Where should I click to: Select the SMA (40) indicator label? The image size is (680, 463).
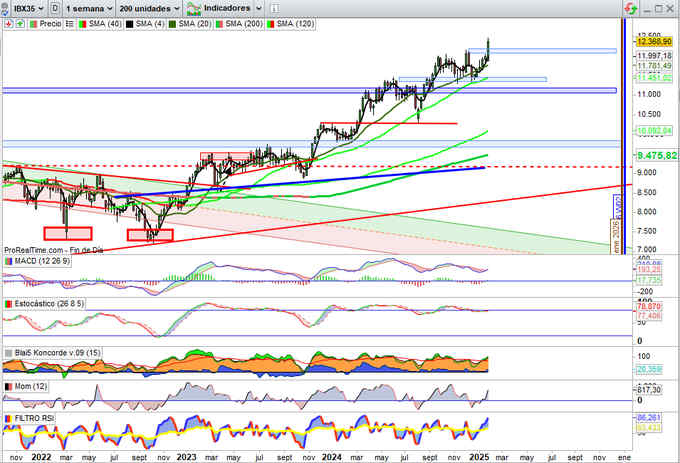pos(98,21)
